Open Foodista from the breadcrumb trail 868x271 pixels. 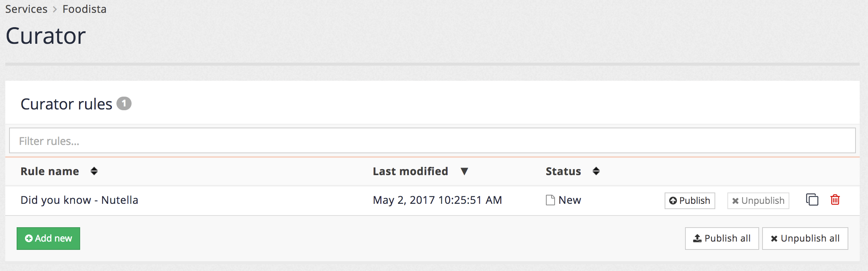click(x=84, y=9)
